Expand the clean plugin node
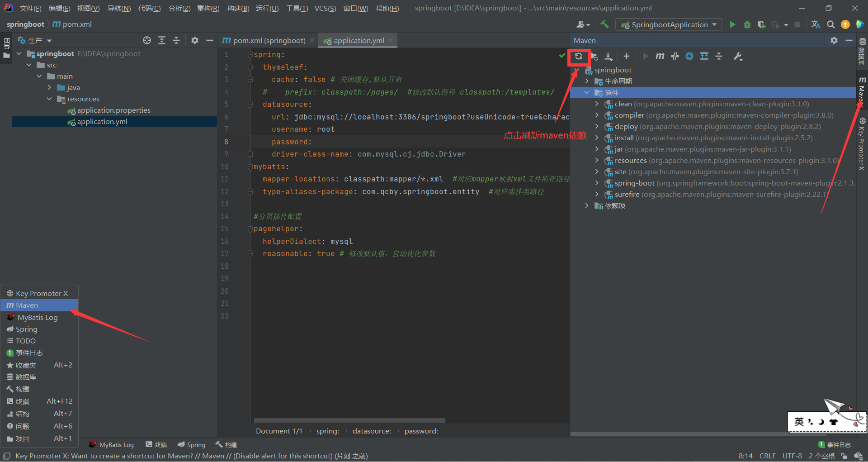 597,104
